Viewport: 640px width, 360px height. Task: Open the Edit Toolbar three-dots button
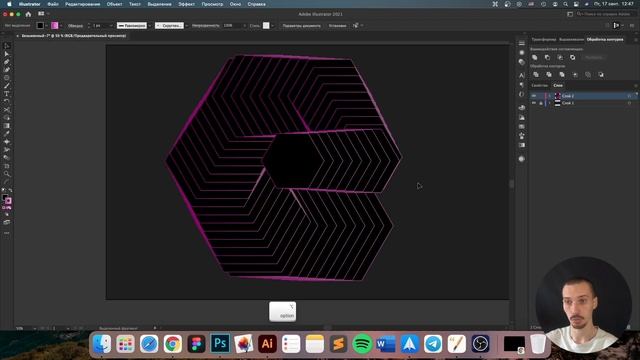coord(7,233)
